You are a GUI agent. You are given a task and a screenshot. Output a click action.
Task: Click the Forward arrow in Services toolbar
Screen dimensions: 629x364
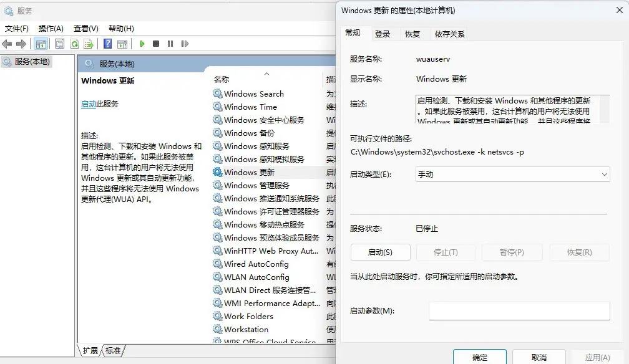tap(21, 44)
